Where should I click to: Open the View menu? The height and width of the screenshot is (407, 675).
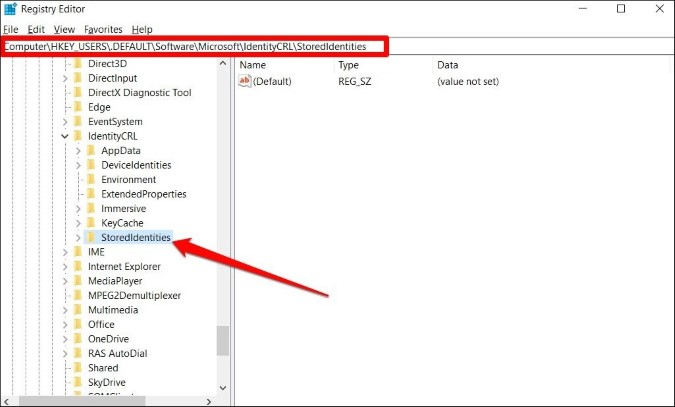point(64,29)
